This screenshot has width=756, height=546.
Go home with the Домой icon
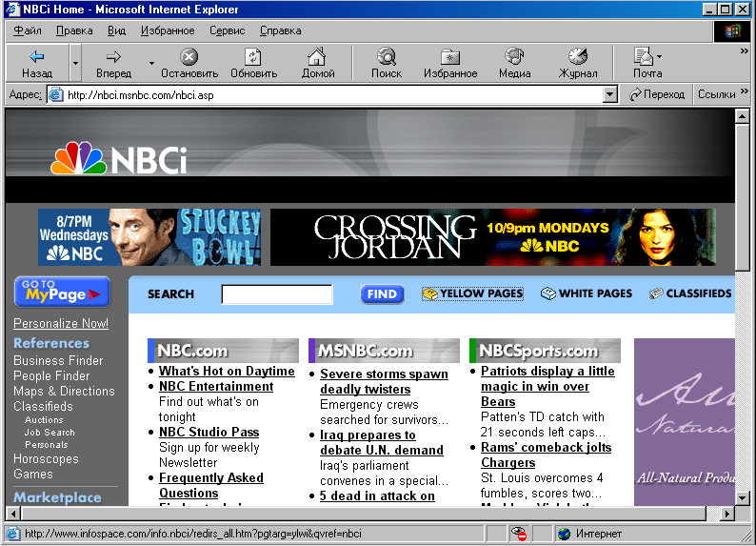[318, 63]
